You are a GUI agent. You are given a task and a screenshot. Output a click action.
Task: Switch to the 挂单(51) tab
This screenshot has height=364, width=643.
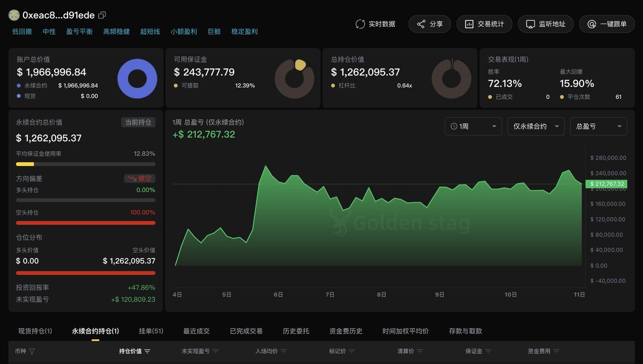pos(151,331)
